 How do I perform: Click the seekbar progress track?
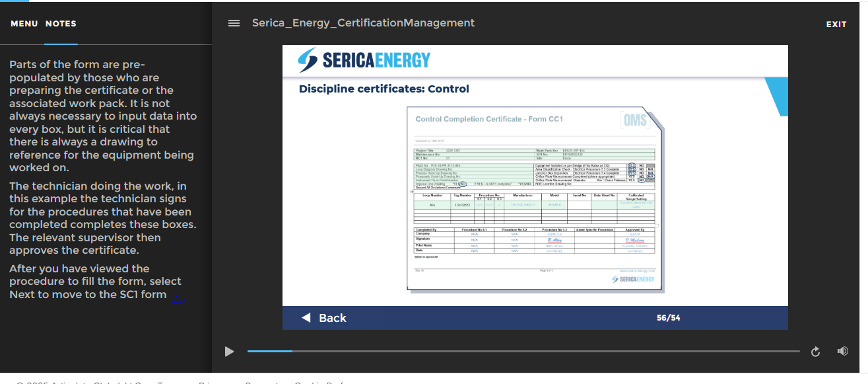[x=523, y=351]
